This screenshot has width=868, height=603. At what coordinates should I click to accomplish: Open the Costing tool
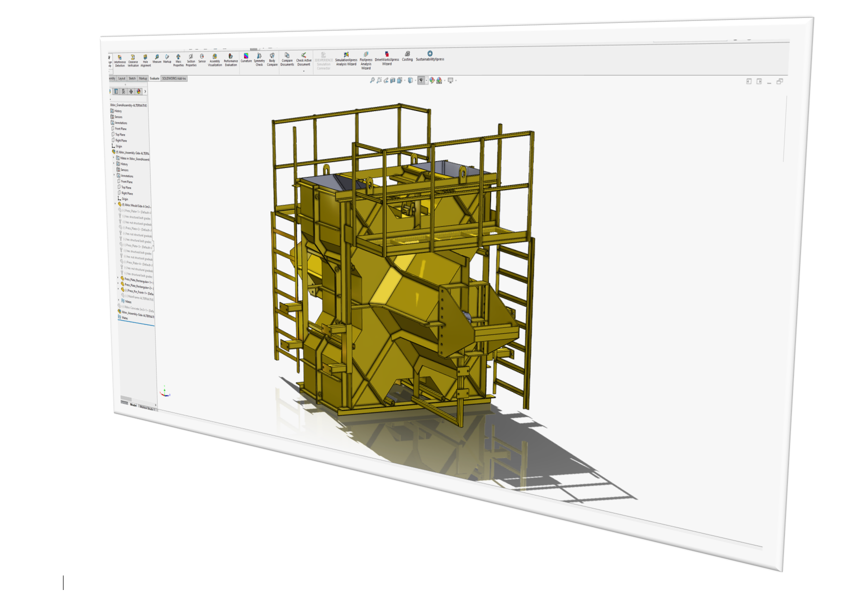click(407, 57)
